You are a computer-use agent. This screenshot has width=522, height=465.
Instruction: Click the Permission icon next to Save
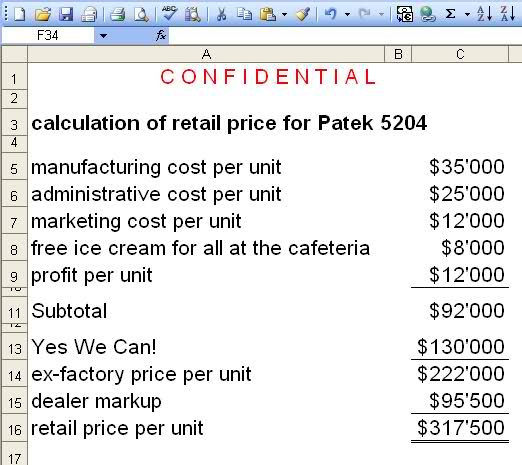pos(89,14)
